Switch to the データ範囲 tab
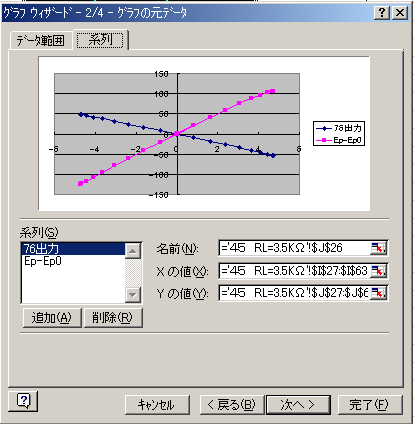The height and width of the screenshot is (424, 414). pos(41,41)
